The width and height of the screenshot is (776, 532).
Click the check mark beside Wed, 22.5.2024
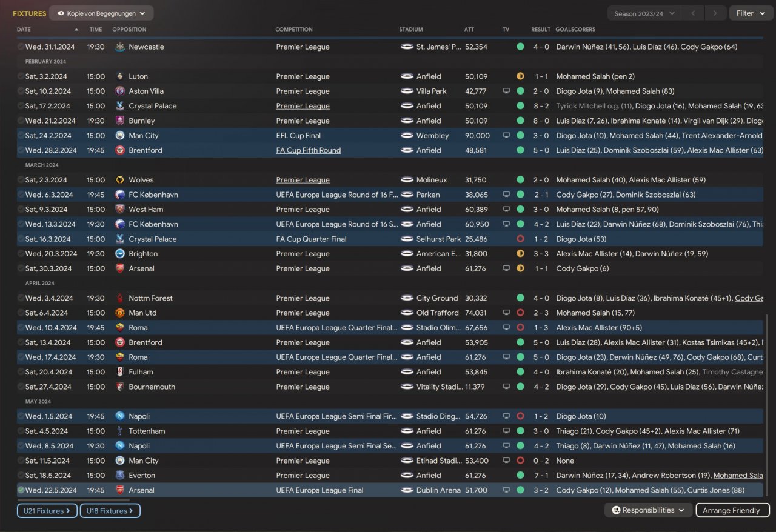(x=21, y=490)
